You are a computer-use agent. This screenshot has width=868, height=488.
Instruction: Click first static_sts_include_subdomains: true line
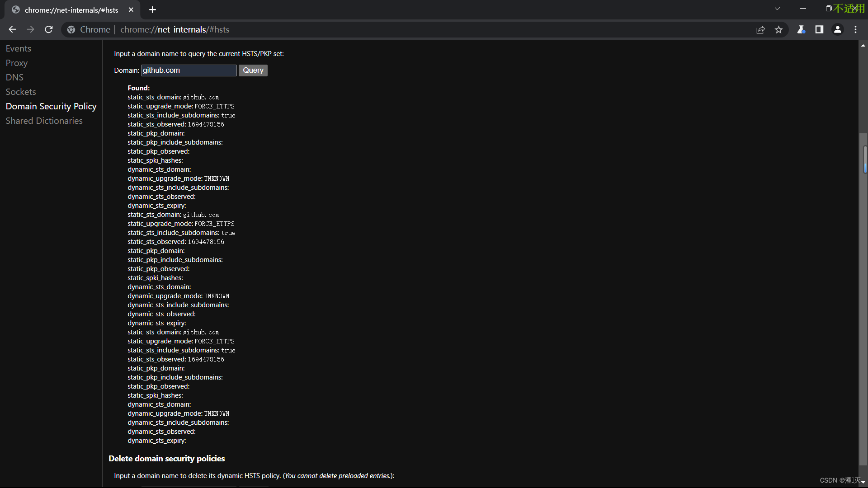[x=181, y=115]
